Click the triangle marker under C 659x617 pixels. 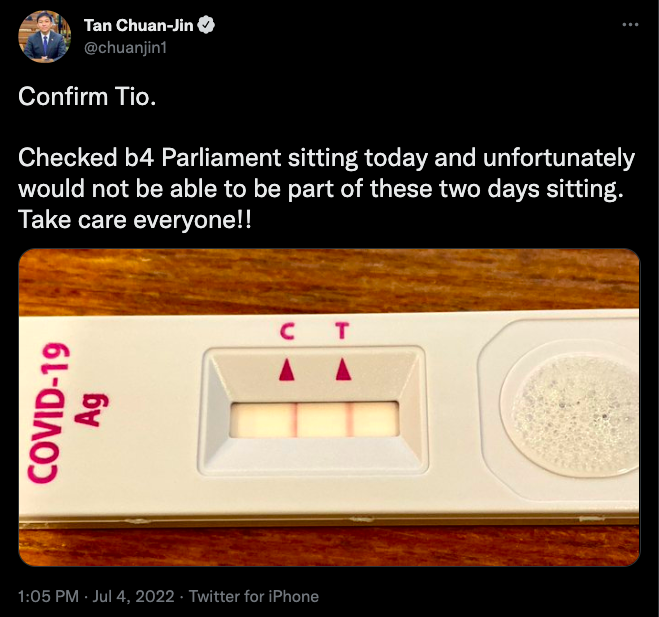(x=287, y=370)
